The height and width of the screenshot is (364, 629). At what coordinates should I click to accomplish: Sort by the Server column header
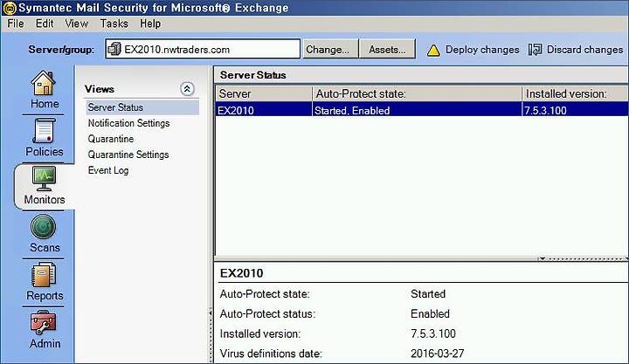coord(264,93)
